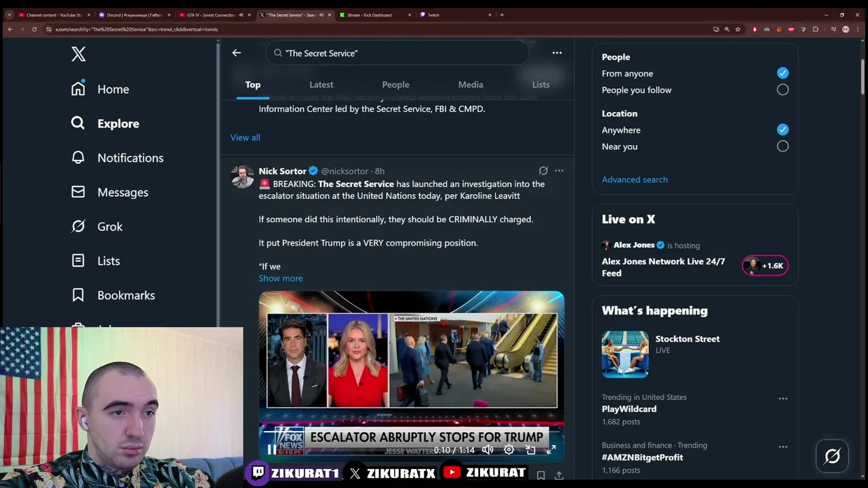The image size is (868, 488).
Task: Open more options for the #AMZNBitgetProfit trend
Action: click(783, 447)
